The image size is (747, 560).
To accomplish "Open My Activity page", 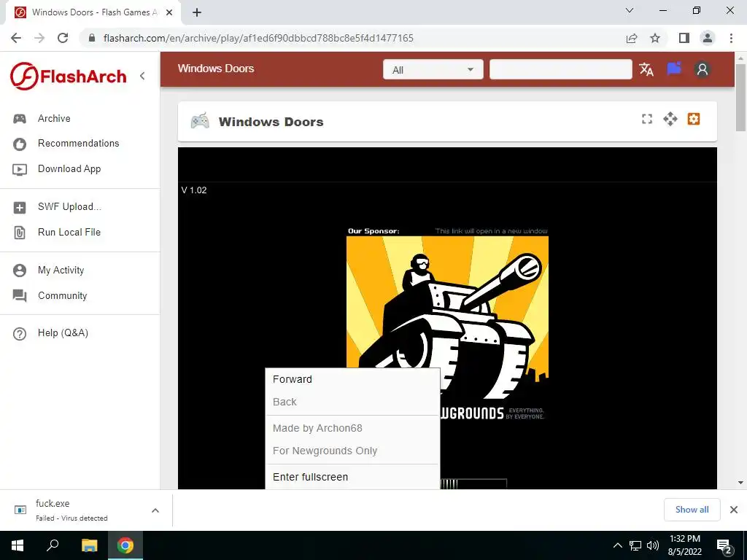I will (x=61, y=270).
